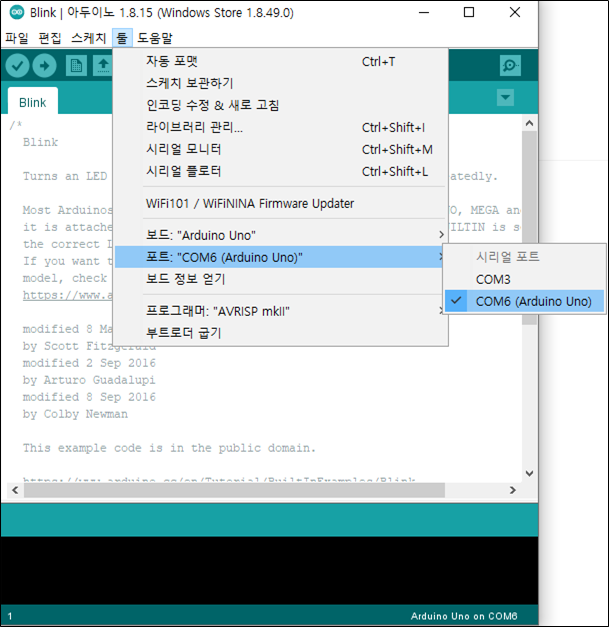This screenshot has width=609, height=627.
Task: Choose 스케치 보관하기 menu entry
Action: [281, 83]
